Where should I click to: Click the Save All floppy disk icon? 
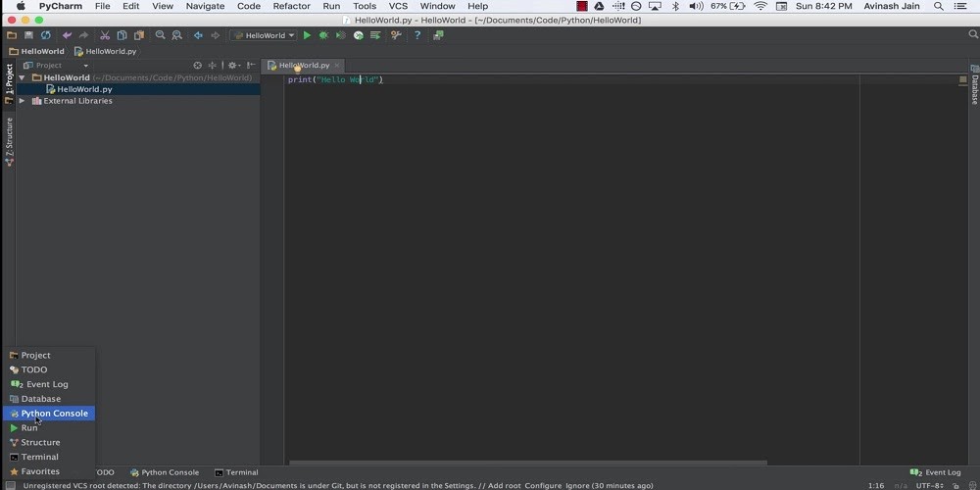28,35
